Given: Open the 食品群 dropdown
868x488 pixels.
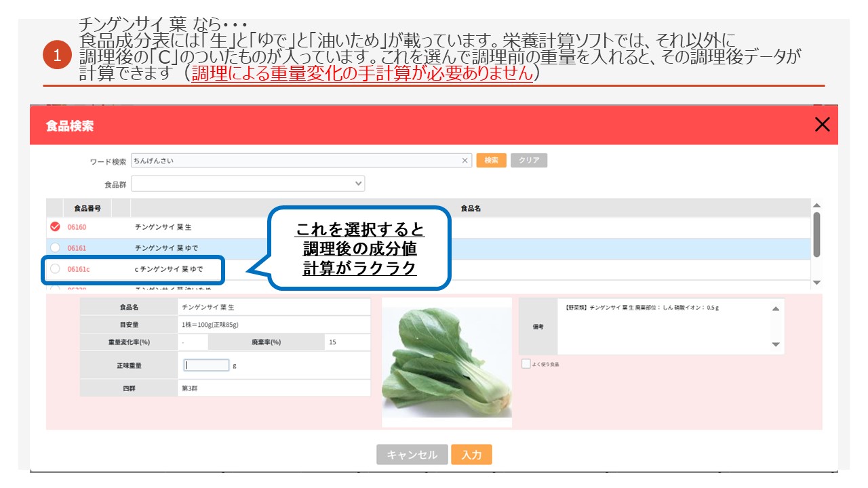Looking at the screenshot, I should click(248, 184).
